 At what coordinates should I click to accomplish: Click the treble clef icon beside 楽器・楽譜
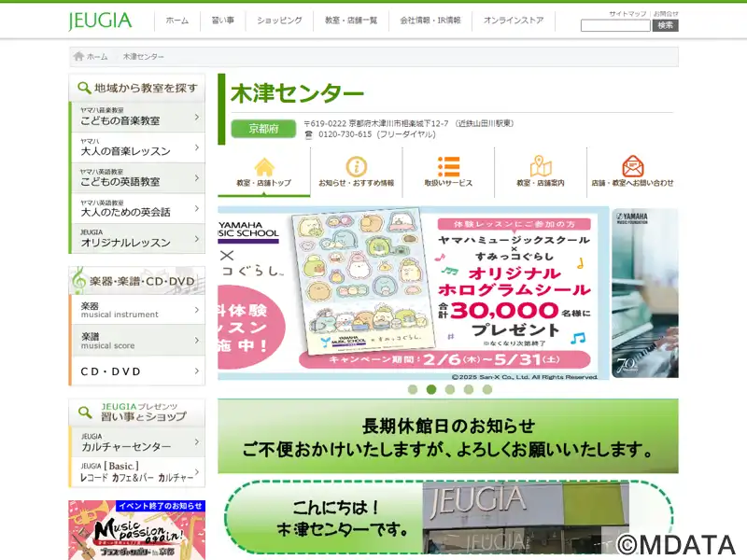tap(78, 280)
